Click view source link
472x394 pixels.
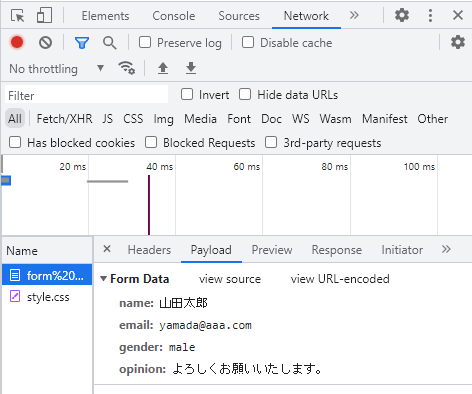coord(230,279)
